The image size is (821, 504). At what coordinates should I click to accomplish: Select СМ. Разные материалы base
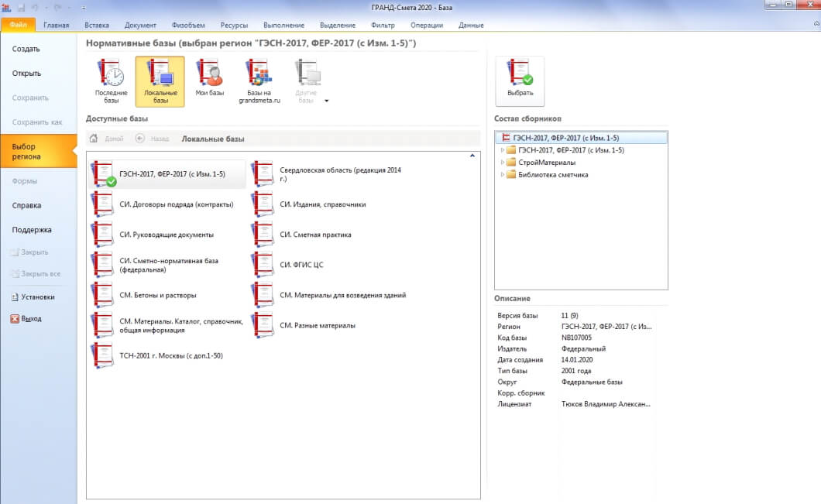point(304,325)
